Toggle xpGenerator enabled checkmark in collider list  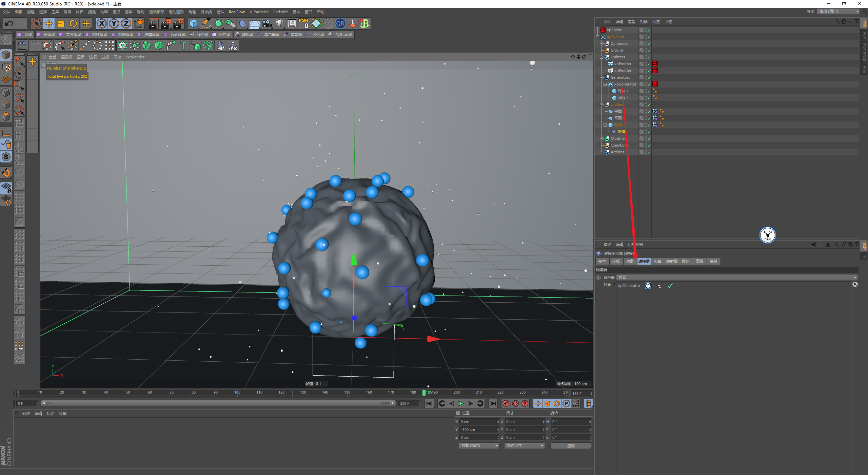click(x=670, y=286)
